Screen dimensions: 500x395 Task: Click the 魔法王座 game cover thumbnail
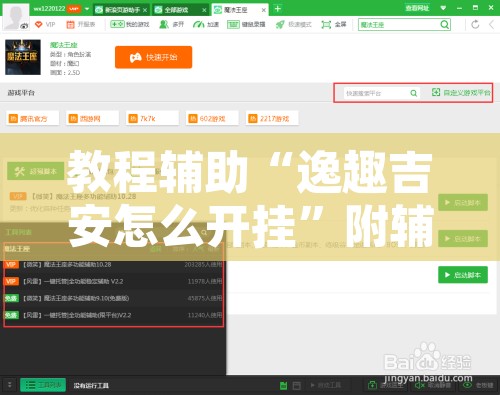[x=23, y=57]
